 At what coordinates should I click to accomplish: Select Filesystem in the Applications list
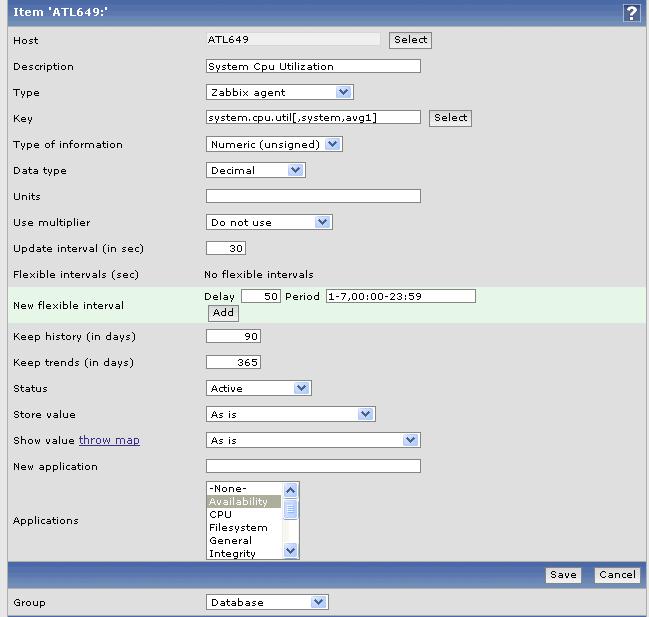pos(238,528)
